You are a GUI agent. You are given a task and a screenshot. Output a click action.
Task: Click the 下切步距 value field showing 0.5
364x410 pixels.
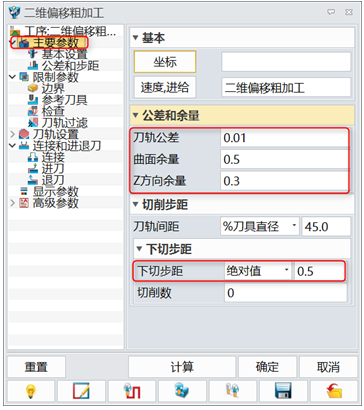tap(319, 271)
